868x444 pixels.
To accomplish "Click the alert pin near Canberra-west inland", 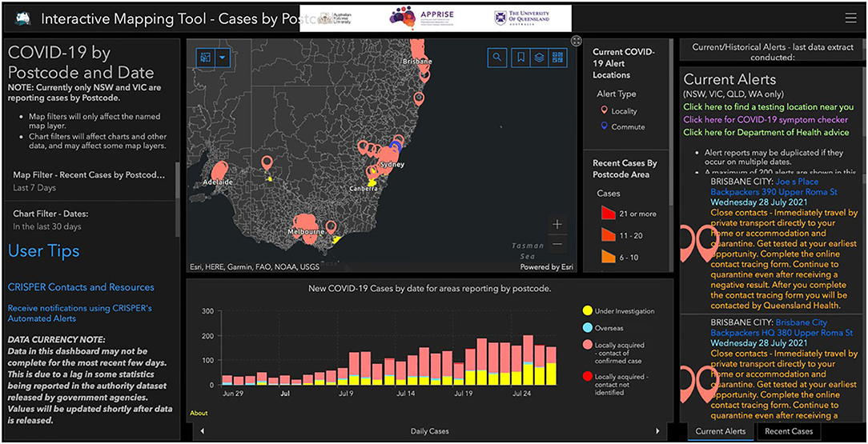I will coord(267,164).
